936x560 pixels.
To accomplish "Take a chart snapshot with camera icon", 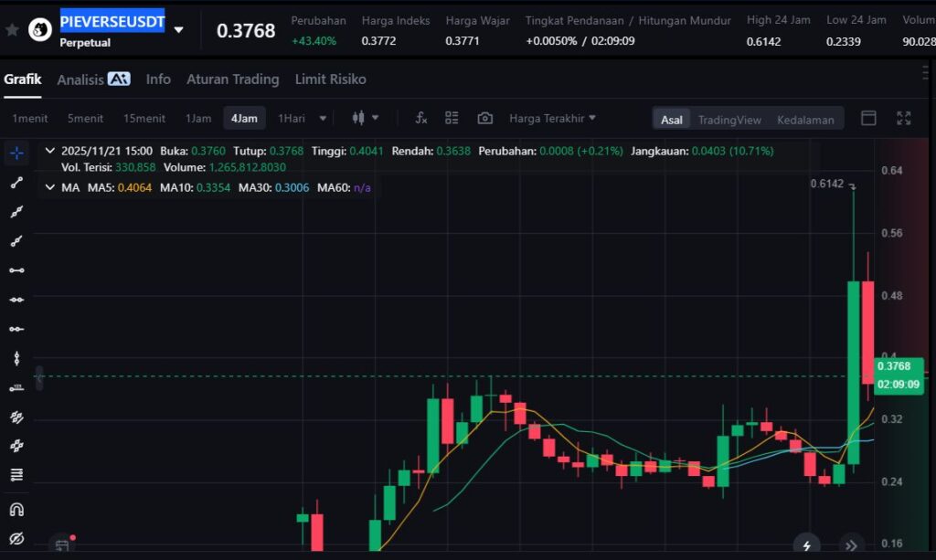I will 484,118.
